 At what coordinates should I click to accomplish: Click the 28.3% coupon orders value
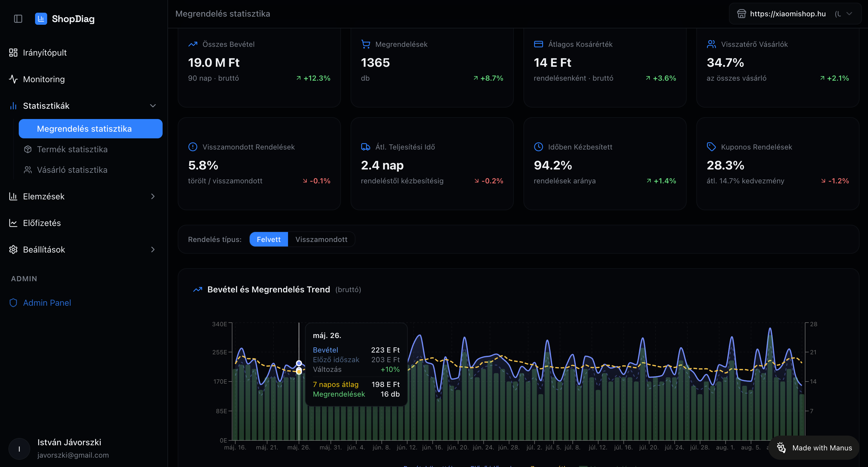[725, 165]
